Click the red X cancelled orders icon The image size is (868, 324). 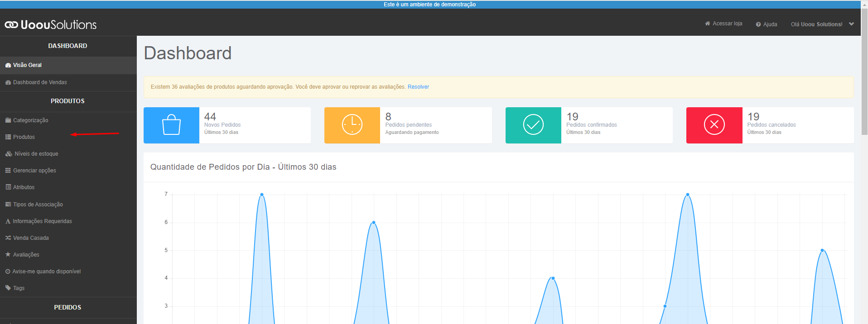coord(714,125)
